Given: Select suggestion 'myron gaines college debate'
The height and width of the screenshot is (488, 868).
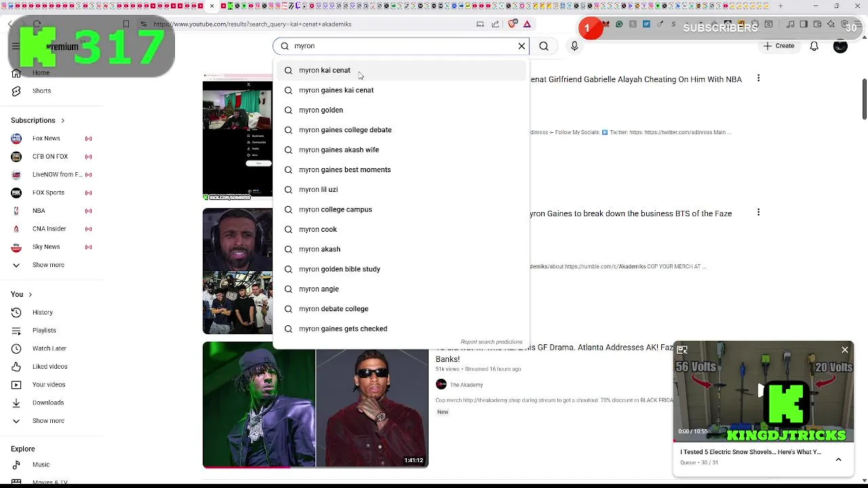Looking at the screenshot, I should point(401,130).
